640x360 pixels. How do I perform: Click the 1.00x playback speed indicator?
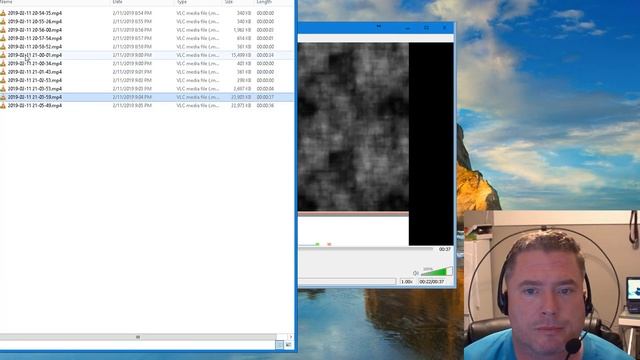[407, 282]
